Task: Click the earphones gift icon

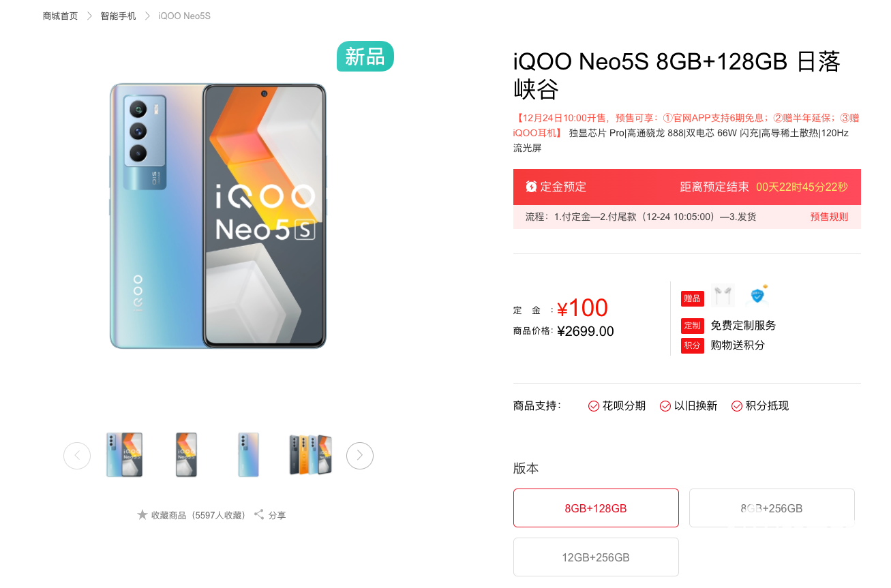Action: click(723, 296)
